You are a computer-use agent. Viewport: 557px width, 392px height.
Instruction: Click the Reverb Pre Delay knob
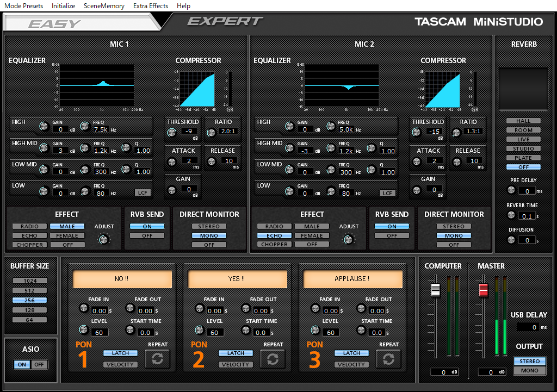coord(511,190)
